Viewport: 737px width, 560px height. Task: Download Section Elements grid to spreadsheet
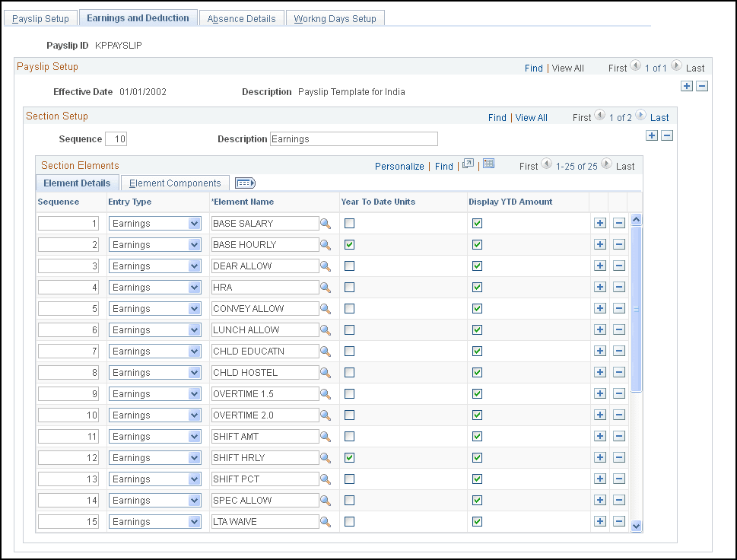[488, 164]
